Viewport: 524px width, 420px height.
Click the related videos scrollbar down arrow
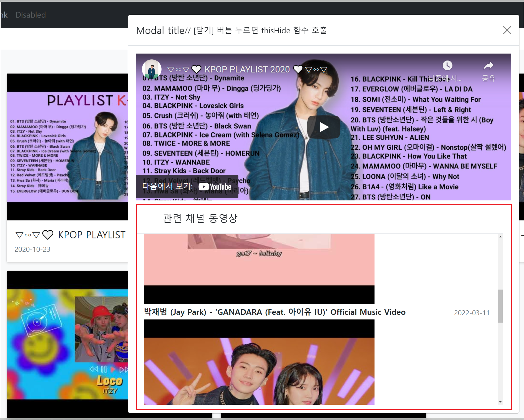(500, 402)
